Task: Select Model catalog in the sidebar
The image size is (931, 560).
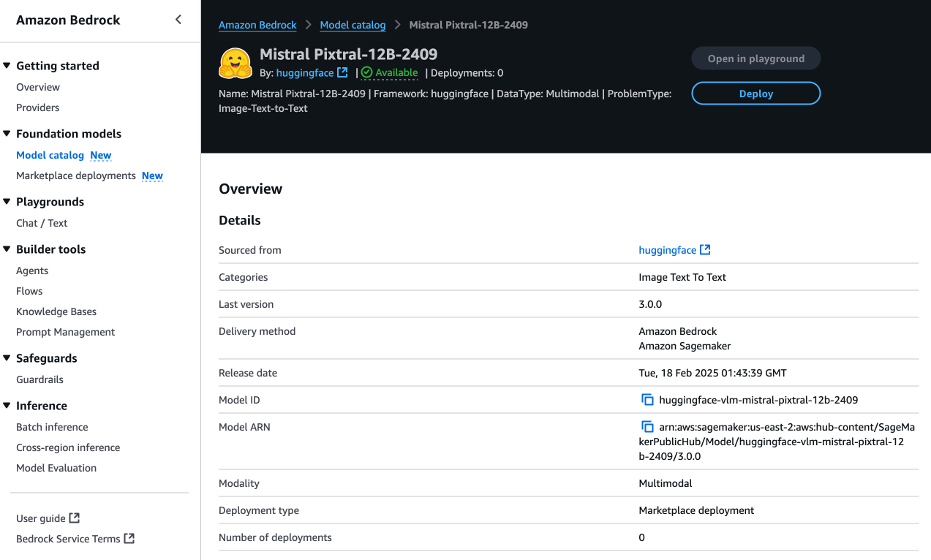Action: click(50, 155)
